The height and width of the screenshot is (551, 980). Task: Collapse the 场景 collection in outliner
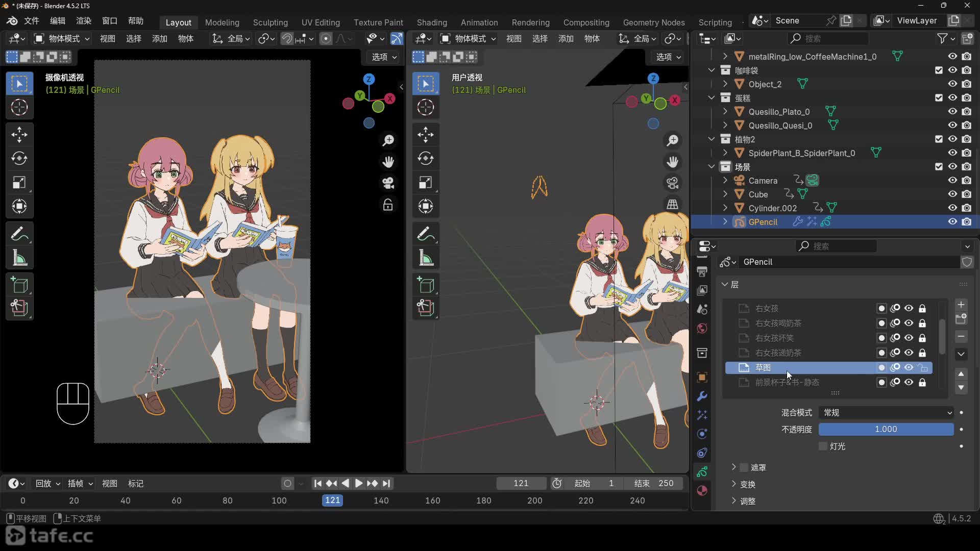(x=712, y=167)
